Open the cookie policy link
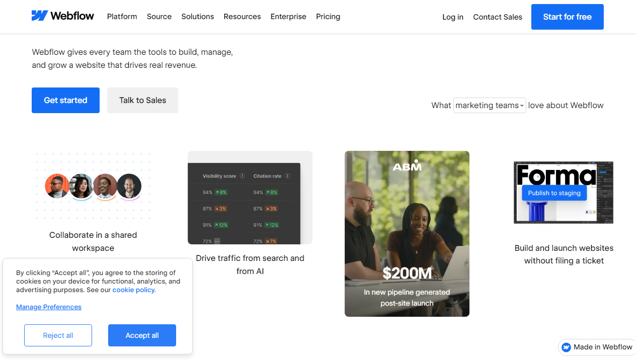This screenshot has height=362, width=644. 134,290
